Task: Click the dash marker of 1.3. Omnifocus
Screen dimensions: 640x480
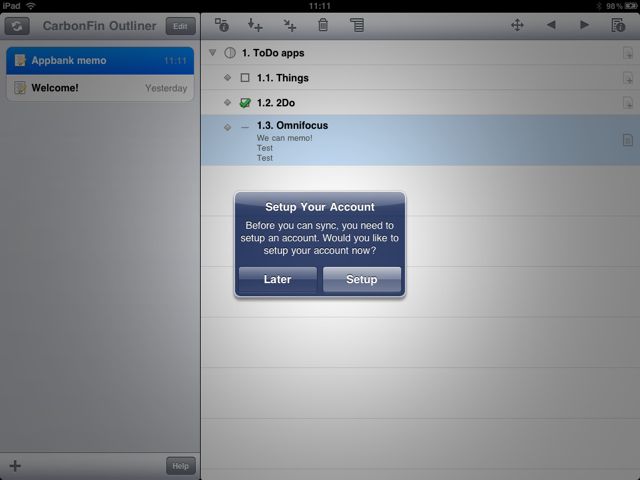Action: [x=245, y=127]
